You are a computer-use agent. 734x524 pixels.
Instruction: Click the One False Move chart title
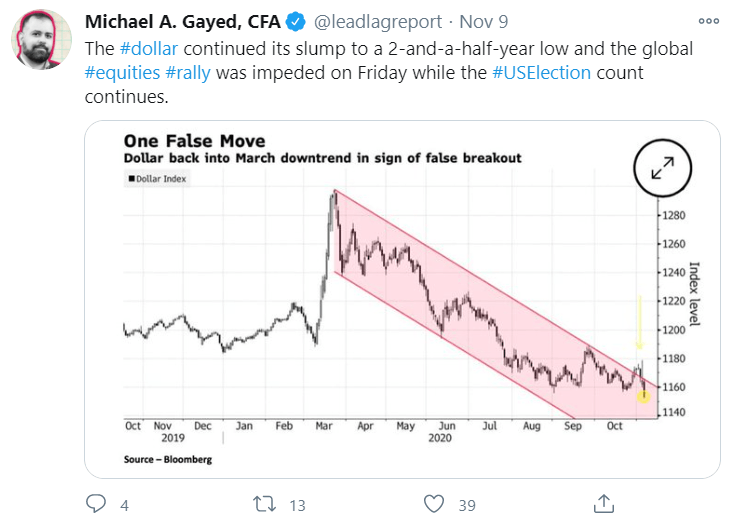[x=194, y=141]
